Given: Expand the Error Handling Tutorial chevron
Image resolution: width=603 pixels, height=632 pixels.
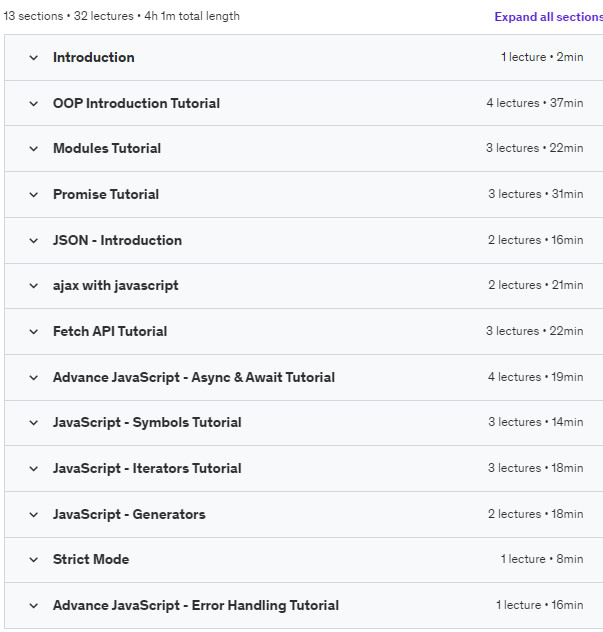Looking at the screenshot, I should pyautogui.click(x=34, y=606).
